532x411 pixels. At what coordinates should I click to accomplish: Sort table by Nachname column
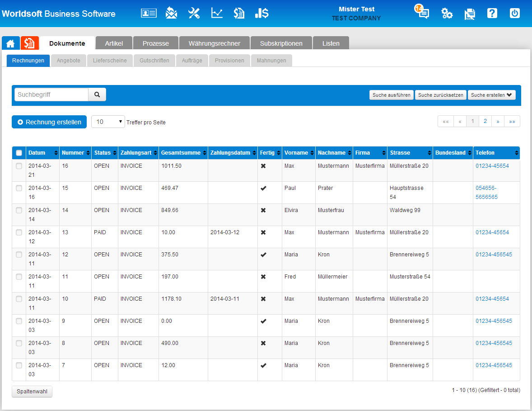tap(334, 153)
